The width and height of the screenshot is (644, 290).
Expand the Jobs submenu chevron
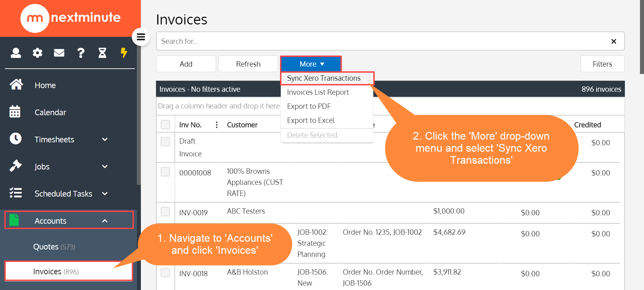pyautogui.click(x=105, y=166)
